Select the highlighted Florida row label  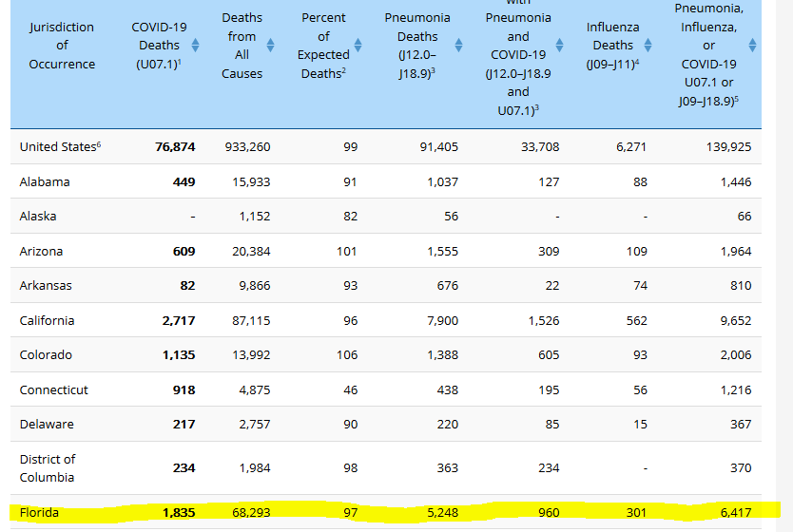(x=39, y=512)
